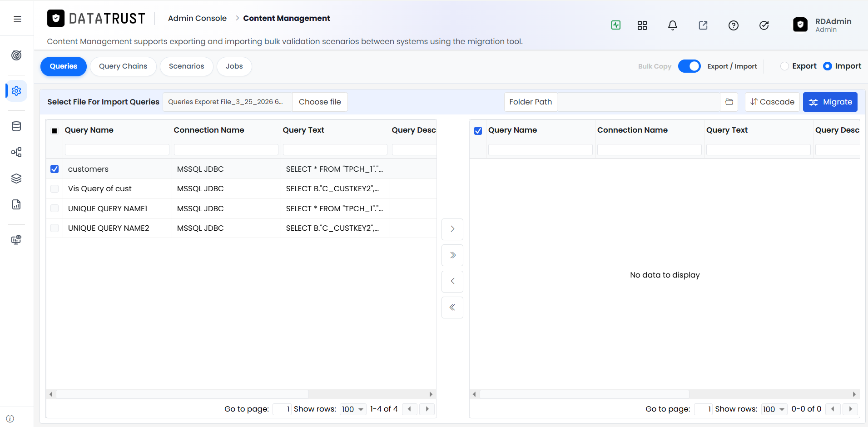This screenshot has width=868, height=427.
Task: Open the hamburger menu
Action: pos(17,19)
